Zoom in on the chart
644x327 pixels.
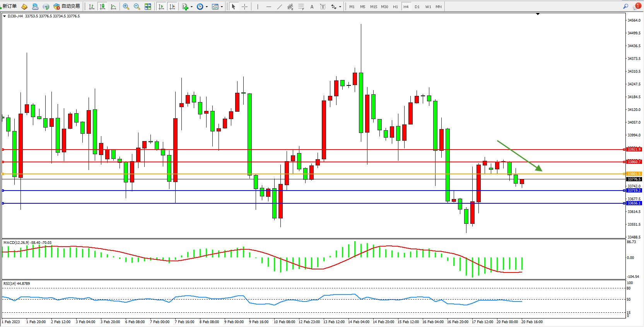click(x=126, y=7)
